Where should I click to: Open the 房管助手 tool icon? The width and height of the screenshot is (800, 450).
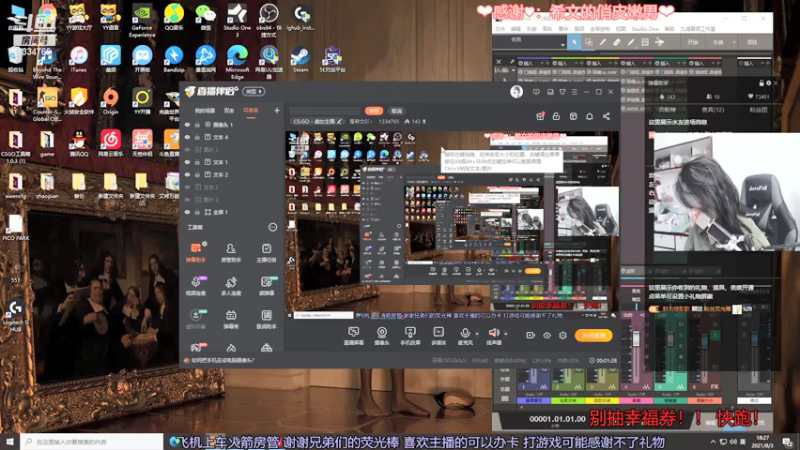point(231,252)
